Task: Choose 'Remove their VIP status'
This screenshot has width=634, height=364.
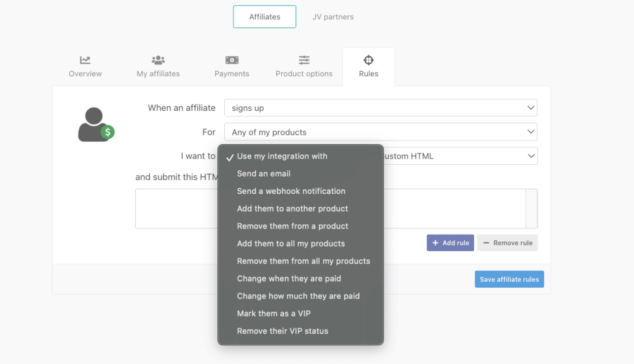Action: click(282, 331)
